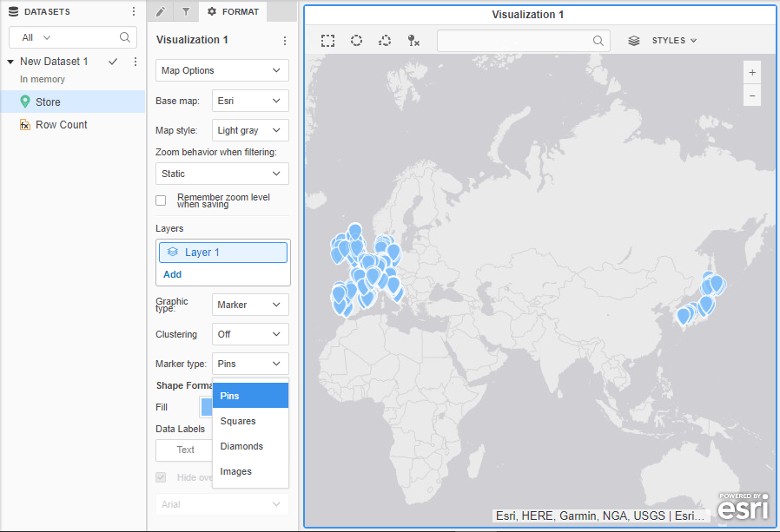Choose the lasso selection tool

385,41
